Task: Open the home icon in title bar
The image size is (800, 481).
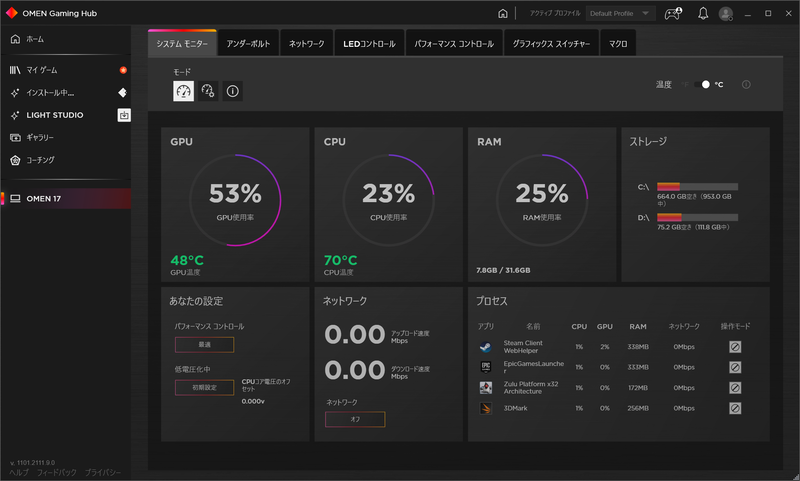Action: coord(503,13)
